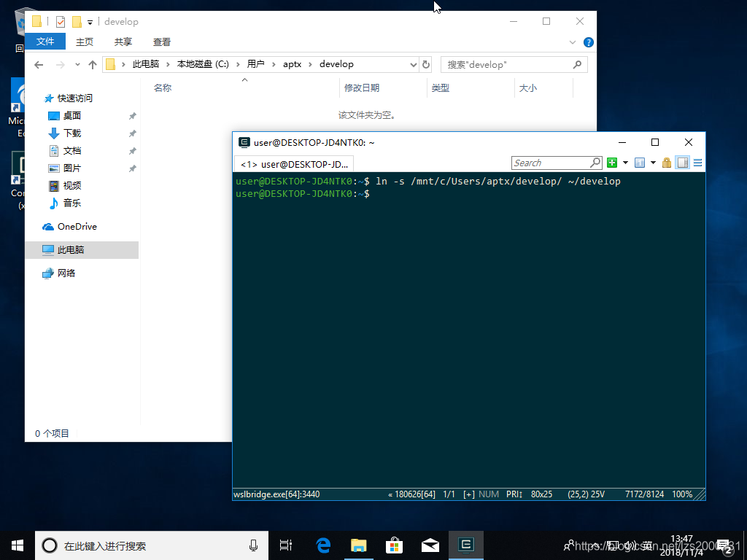Click properties icon in Explorer quick toolbar
This screenshot has width=747, height=560.
61,21
